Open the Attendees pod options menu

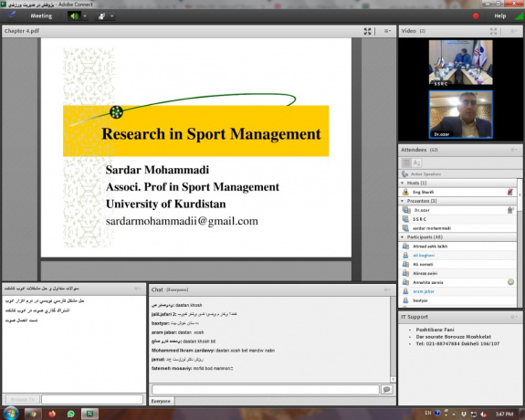[x=514, y=150]
